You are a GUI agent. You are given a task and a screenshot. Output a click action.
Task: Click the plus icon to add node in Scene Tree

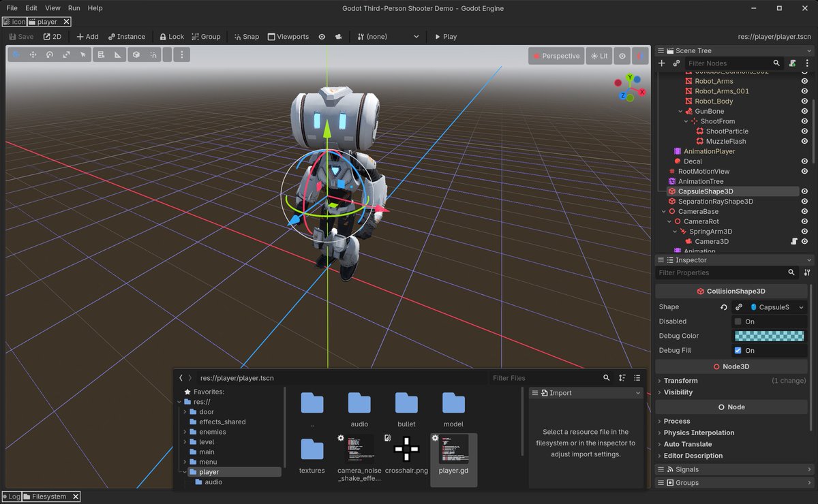click(x=661, y=63)
